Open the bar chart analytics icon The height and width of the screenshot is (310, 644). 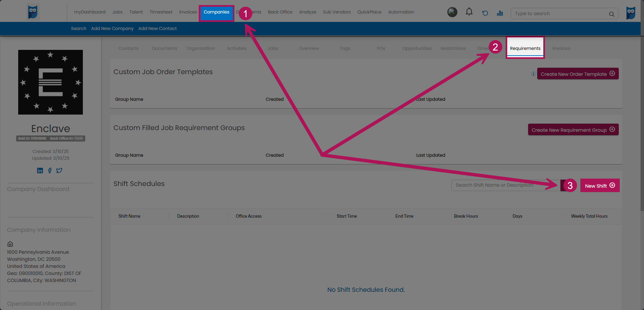click(500, 13)
